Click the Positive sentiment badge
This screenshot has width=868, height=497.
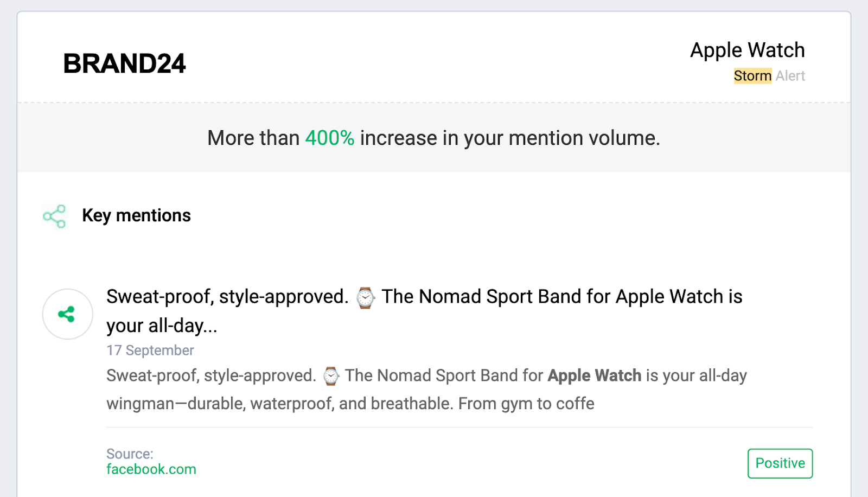click(x=780, y=463)
